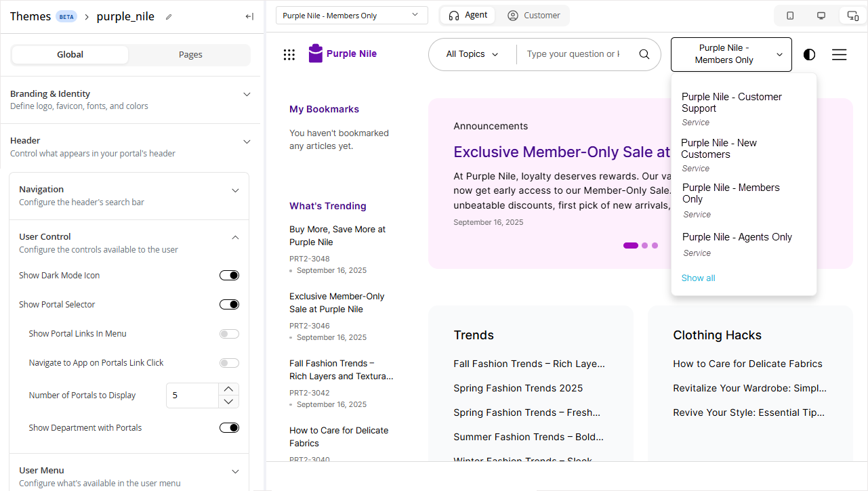Switch to mobile device preview
Image resolution: width=868 pixels, height=491 pixels.
click(x=790, y=16)
